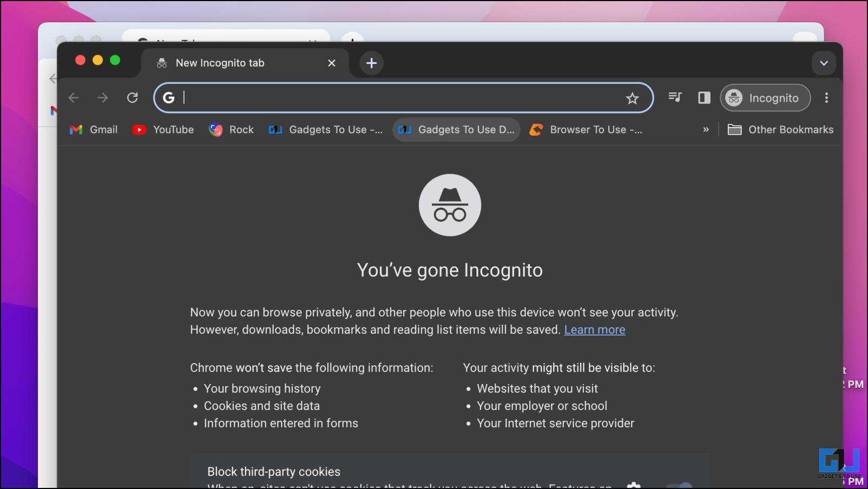Click the forward navigation arrow
Image resolution: width=868 pixels, height=489 pixels.
point(102,98)
